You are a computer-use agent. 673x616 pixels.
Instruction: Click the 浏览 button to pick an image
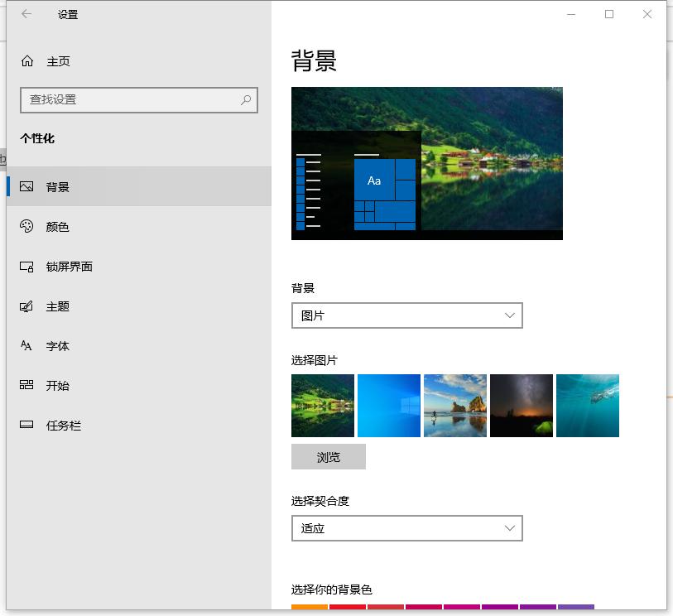[x=328, y=456]
